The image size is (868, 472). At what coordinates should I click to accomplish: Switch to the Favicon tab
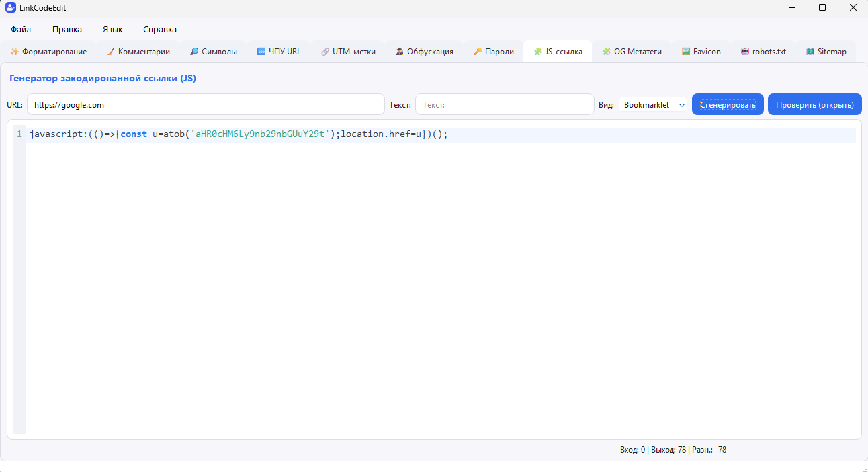[x=701, y=52]
